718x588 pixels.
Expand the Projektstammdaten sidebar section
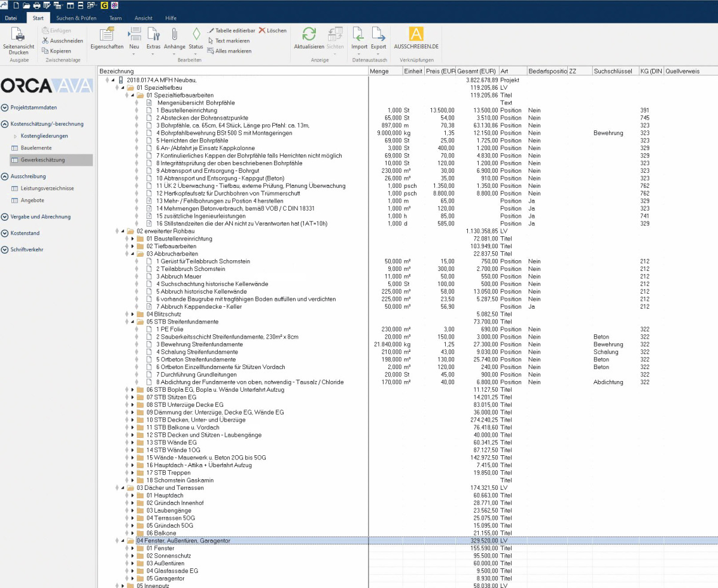point(5,108)
